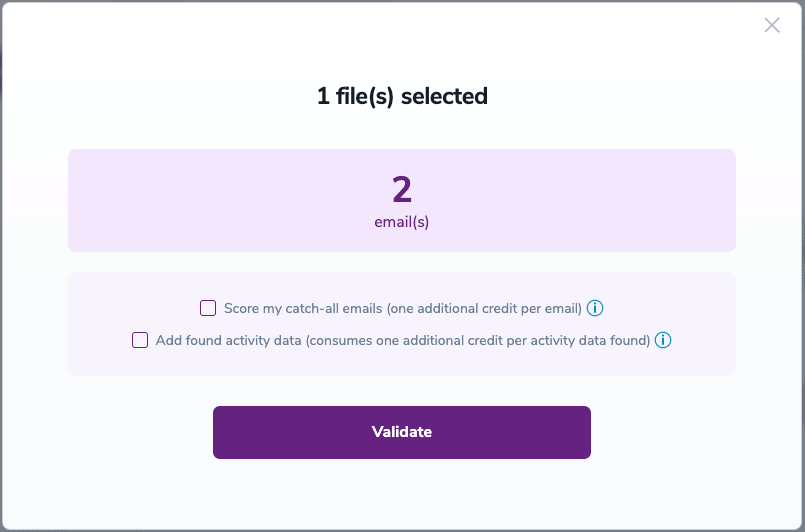Viewport: 805px width, 532px height.
Task: Click the right edge of the Validate button
Action: click(582, 432)
